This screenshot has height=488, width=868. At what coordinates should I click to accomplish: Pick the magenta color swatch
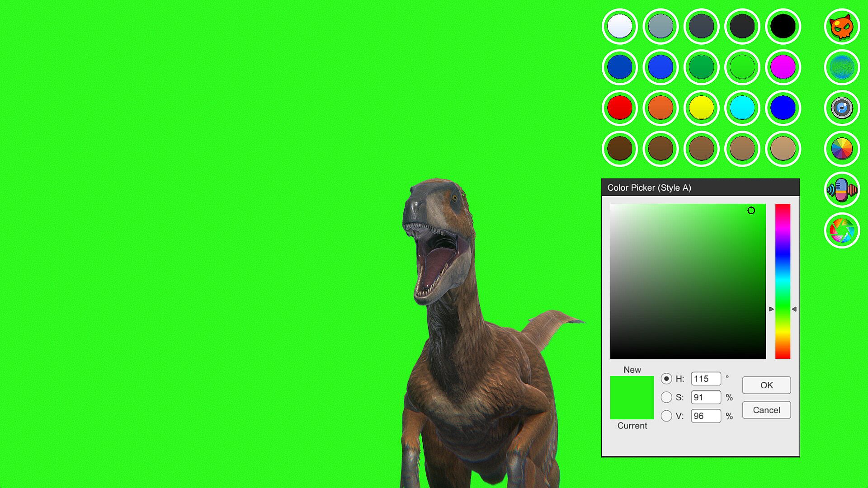click(x=783, y=67)
